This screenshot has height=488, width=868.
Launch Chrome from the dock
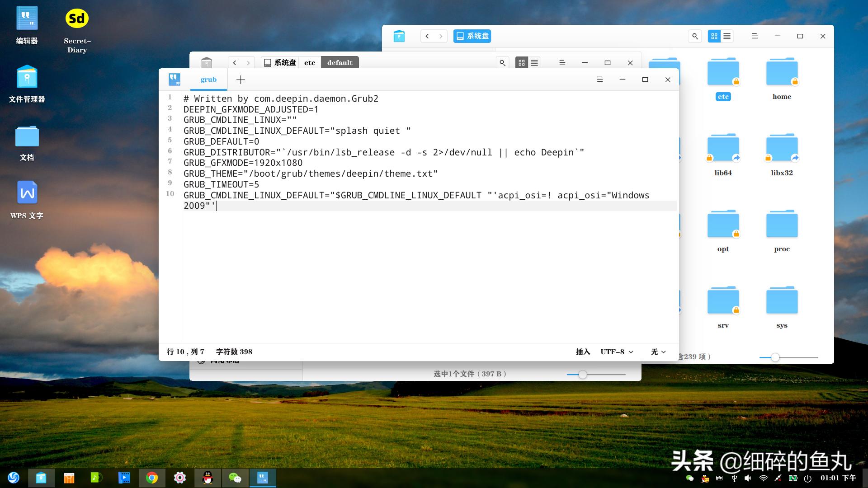tap(152, 478)
